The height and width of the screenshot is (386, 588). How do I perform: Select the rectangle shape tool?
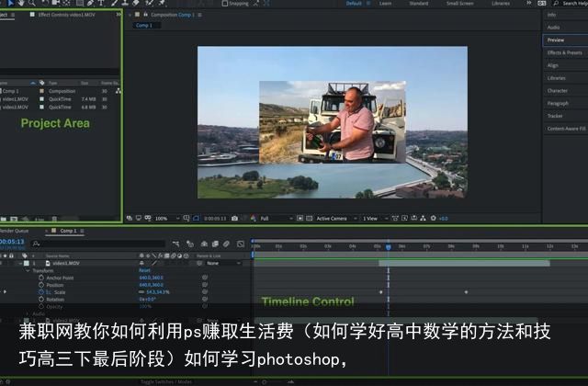[x=80, y=3]
